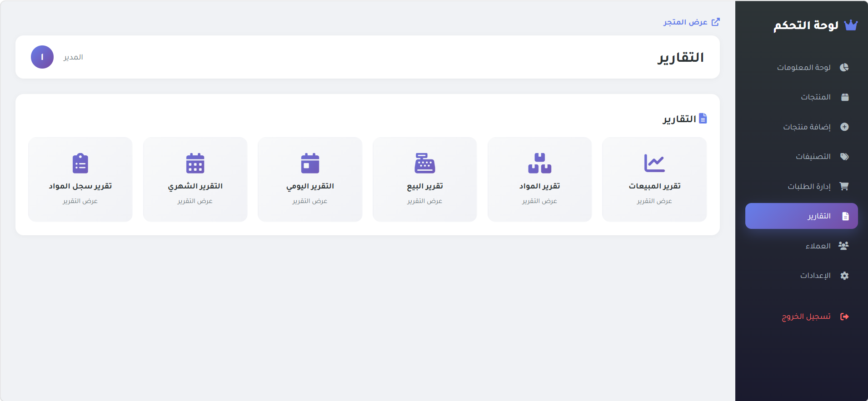Click the monthly report calendar grid icon

[x=195, y=163]
